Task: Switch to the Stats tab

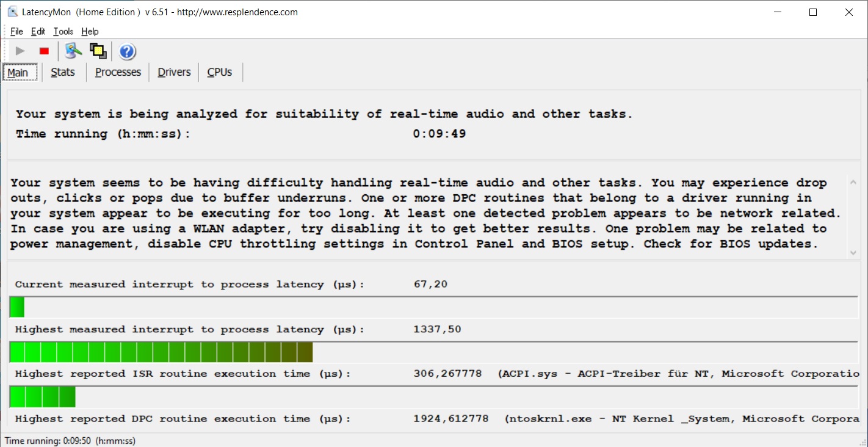Action: (x=63, y=72)
